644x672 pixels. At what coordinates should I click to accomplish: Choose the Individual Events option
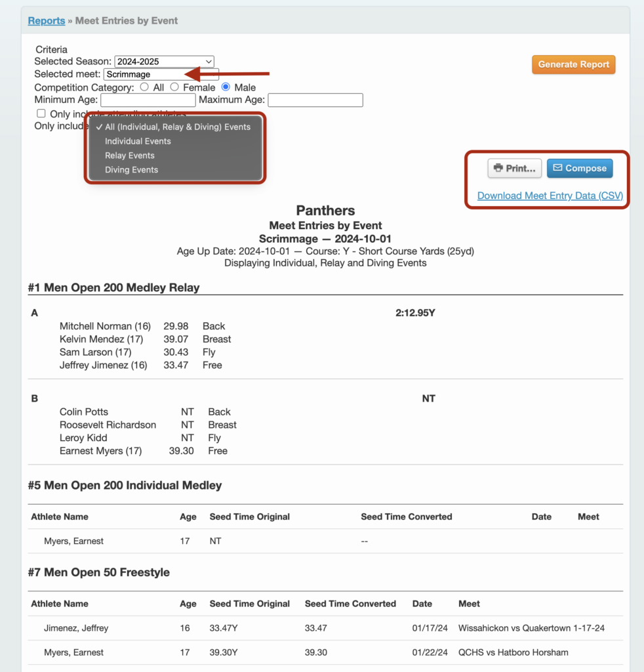[175, 141]
